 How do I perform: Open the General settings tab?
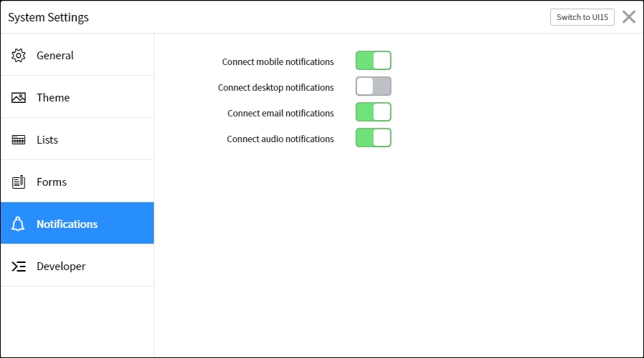pos(77,55)
